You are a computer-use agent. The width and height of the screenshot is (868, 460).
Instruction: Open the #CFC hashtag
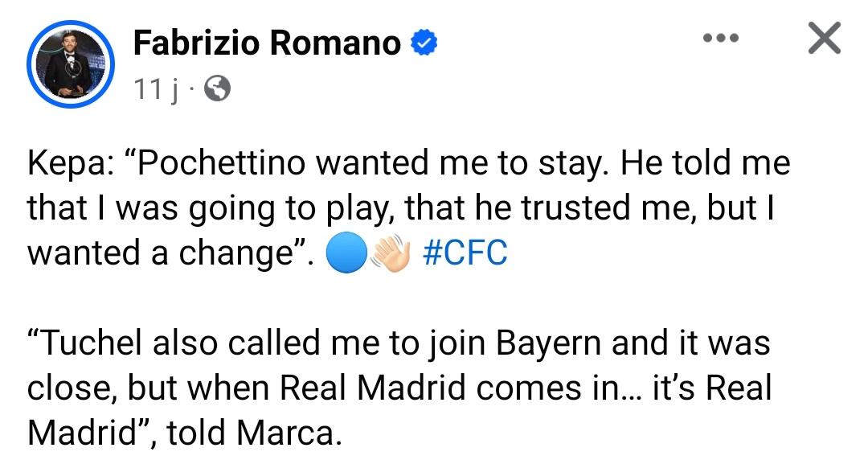click(x=465, y=253)
